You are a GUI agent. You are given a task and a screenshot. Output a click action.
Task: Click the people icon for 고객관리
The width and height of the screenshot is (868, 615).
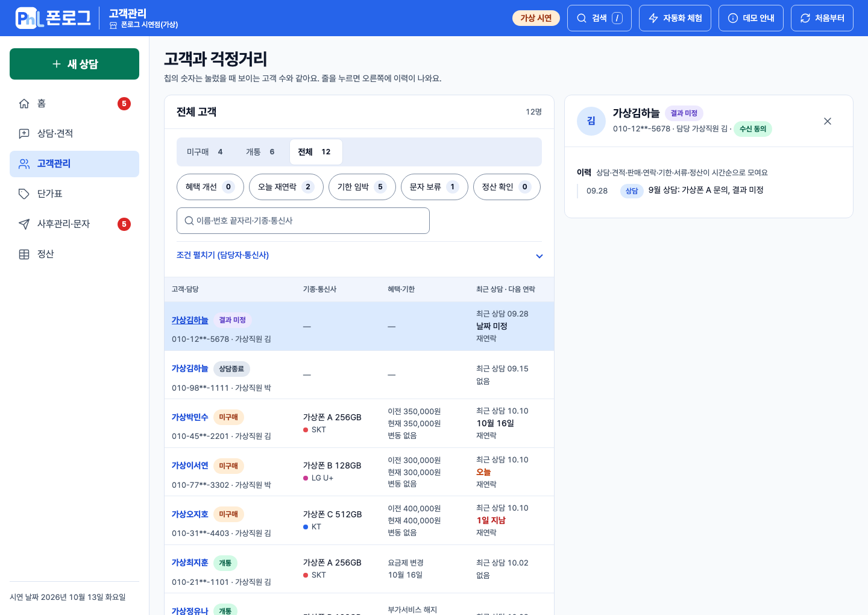pyautogui.click(x=24, y=164)
